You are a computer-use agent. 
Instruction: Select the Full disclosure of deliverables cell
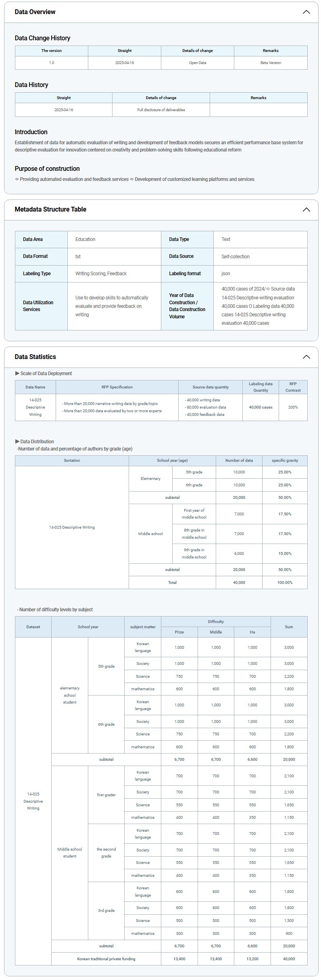161,110
